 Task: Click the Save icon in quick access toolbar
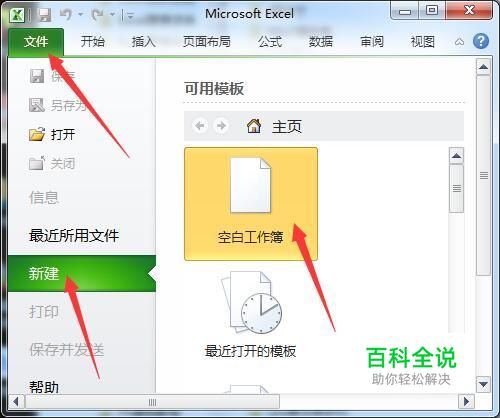(x=45, y=15)
